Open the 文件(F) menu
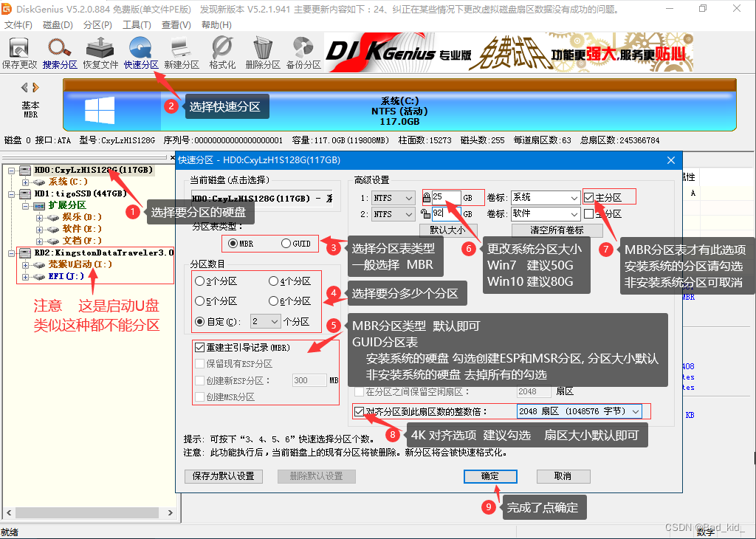The width and height of the screenshot is (756, 539). (x=18, y=24)
